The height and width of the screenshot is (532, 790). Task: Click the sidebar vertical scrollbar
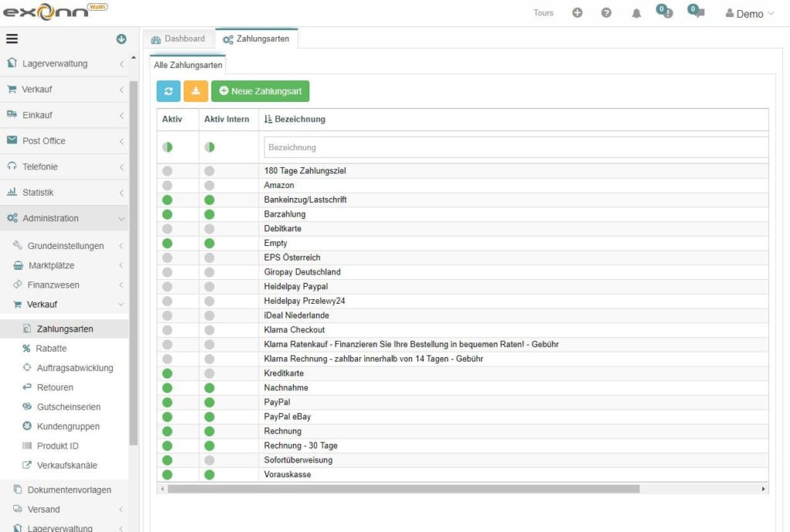(133, 263)
